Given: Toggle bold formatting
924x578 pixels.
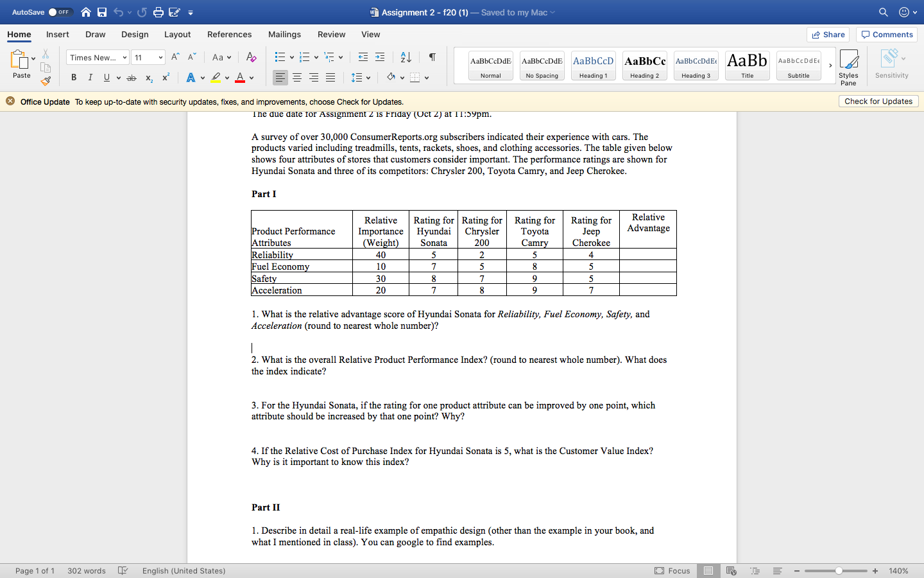Looking at the screenshot, I should (74, 78).
